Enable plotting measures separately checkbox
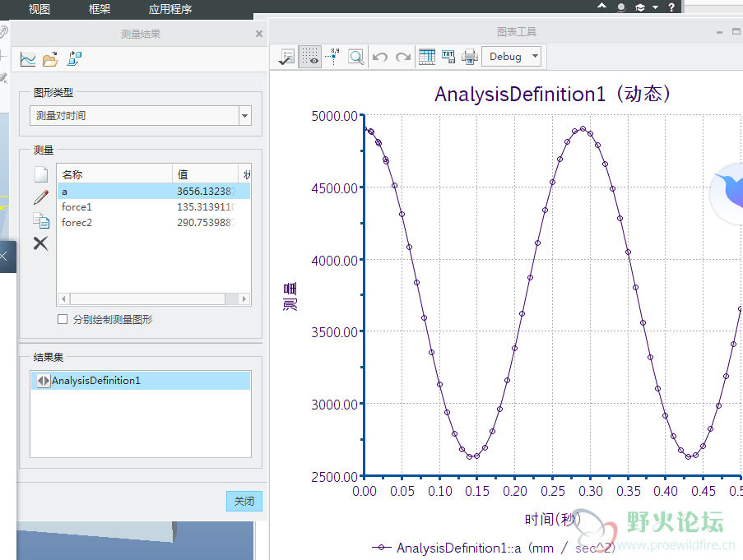Viewport: 743px width, 560px height. 63,319
